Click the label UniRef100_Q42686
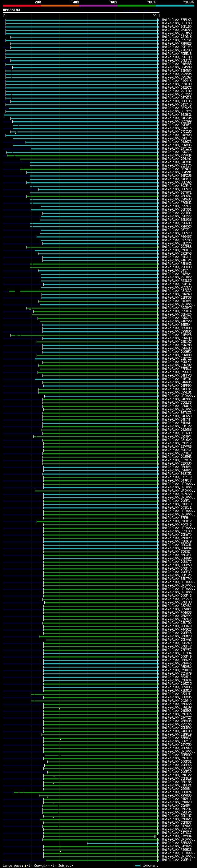Viewport: 197px width, 868px height. [177, 430]
